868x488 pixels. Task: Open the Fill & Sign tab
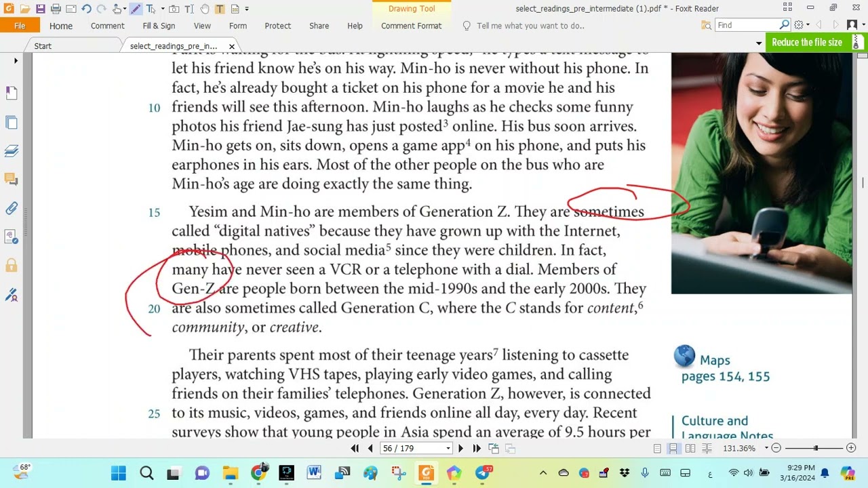pos(159,26)
